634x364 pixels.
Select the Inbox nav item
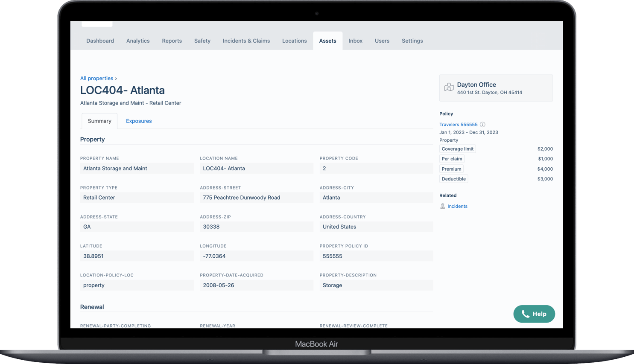point(355,41)
